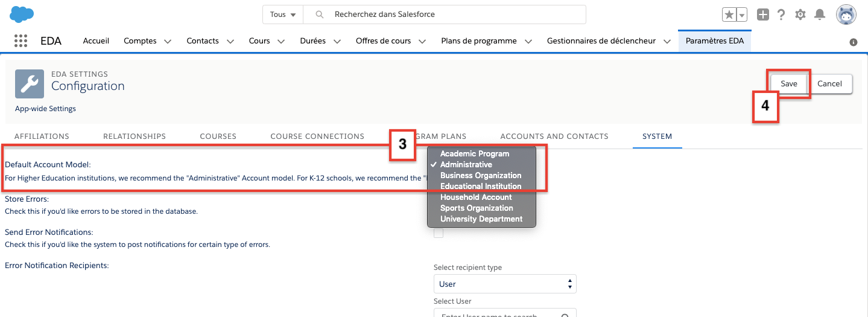This screenshot has width=868, height=317.
Task: Open the favorites list dropdown arrow
Action: [x=742, y=14]
